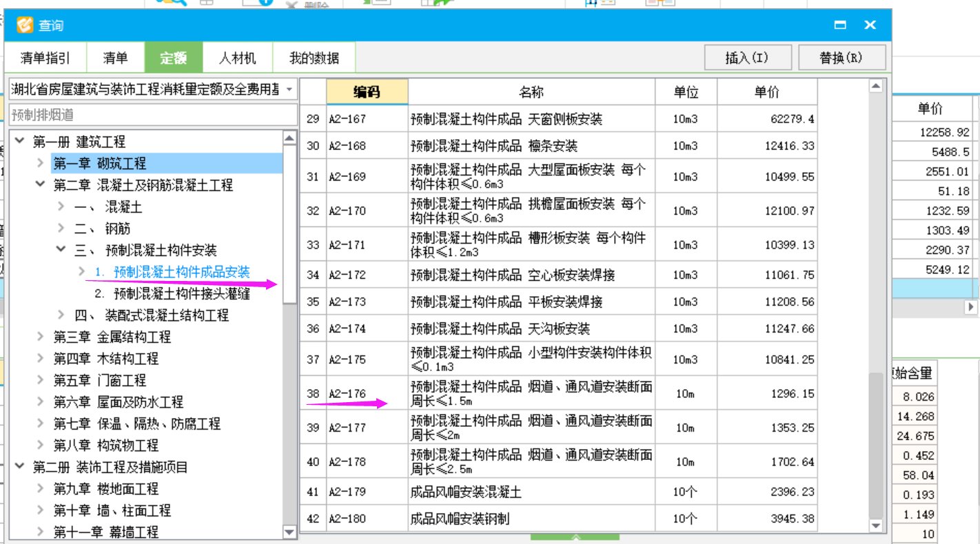Click the 查询 dialog app icon
The image size is (980, 544).
pyautogui.click(x=25, y=25)
